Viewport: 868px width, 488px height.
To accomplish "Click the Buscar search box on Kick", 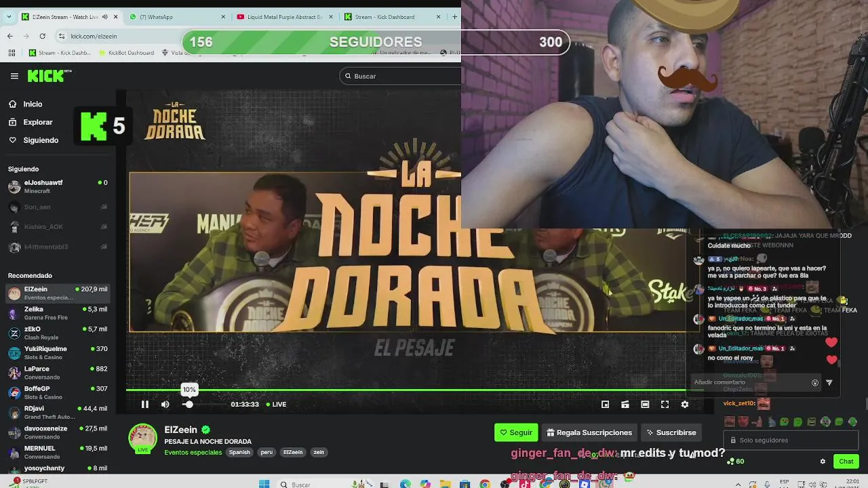I will pos(400,76).
